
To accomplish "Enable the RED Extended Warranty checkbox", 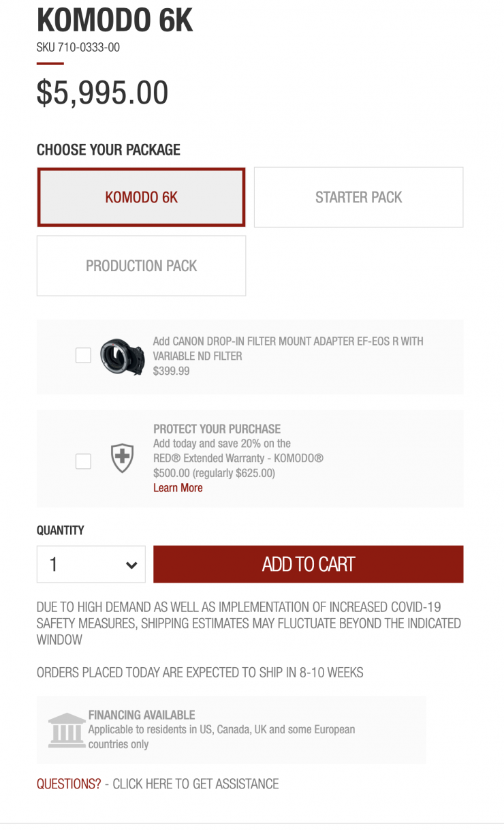I will click(x=83, y=461).
